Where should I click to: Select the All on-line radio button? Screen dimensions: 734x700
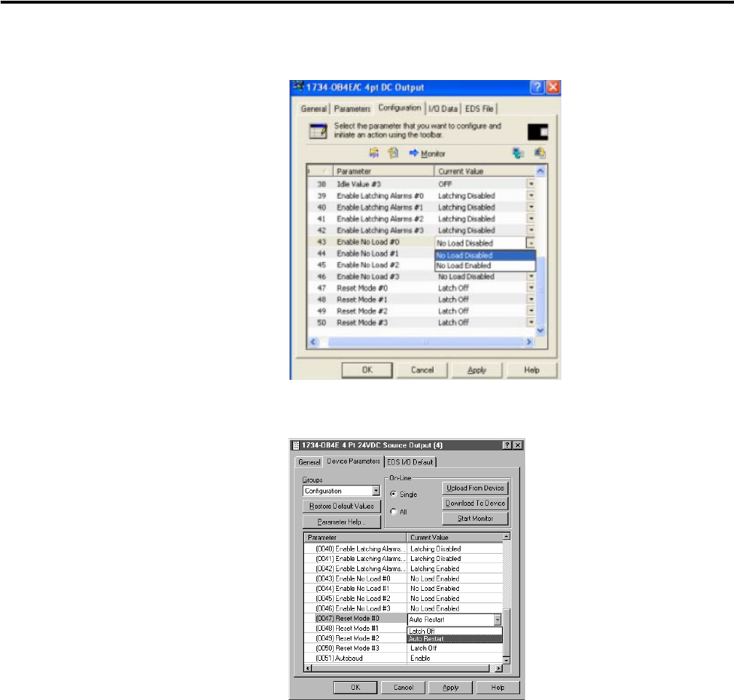[394, 512]
